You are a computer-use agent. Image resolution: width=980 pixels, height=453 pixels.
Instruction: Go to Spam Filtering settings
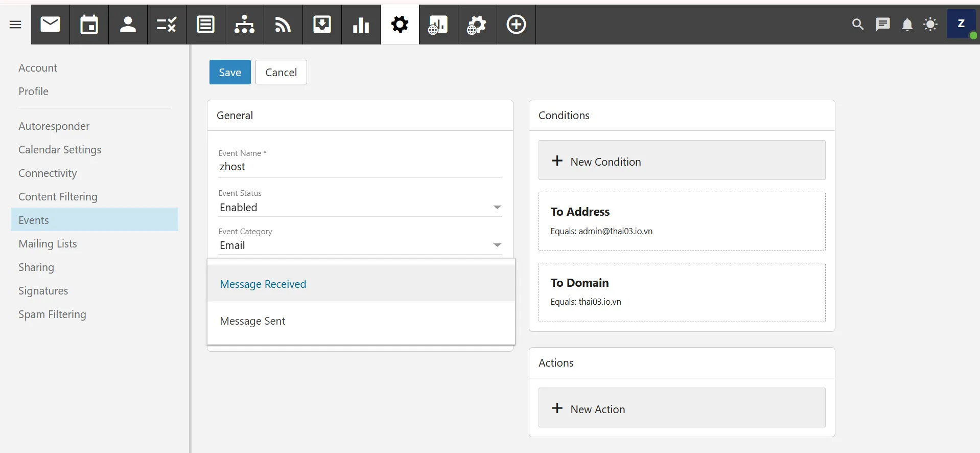click(x=52, y=314)
